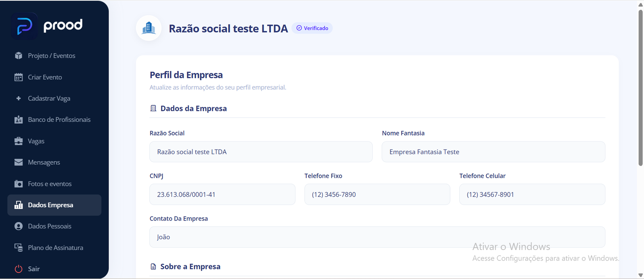Click the document icon next to Sobre a Empresa
This screenshot has height=279, width=644.
tap(153, 267)
